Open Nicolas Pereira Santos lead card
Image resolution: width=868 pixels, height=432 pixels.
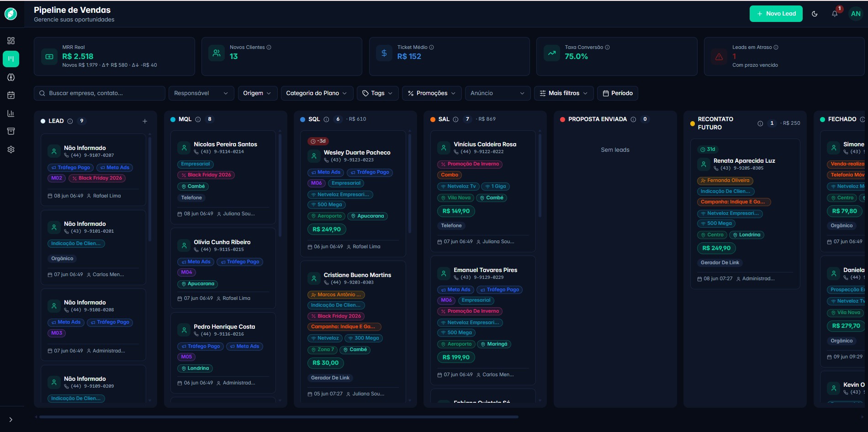point(223,177)
